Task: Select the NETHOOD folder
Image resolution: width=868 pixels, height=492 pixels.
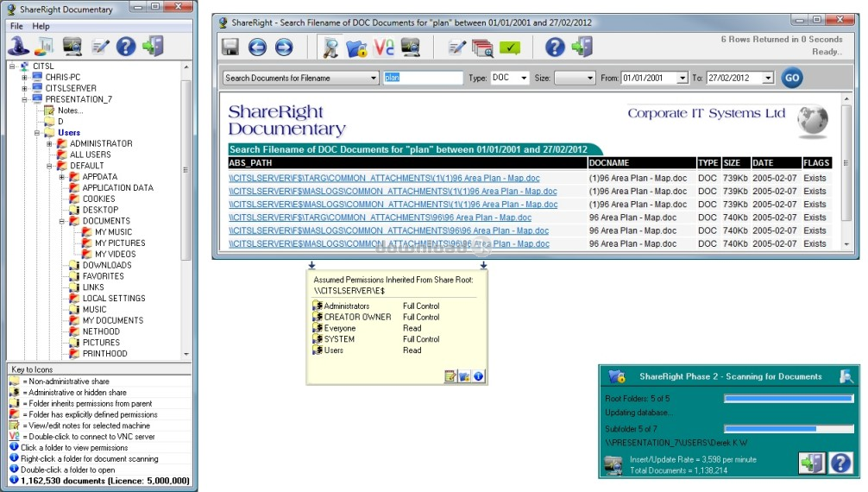Action: pos(101,331)
